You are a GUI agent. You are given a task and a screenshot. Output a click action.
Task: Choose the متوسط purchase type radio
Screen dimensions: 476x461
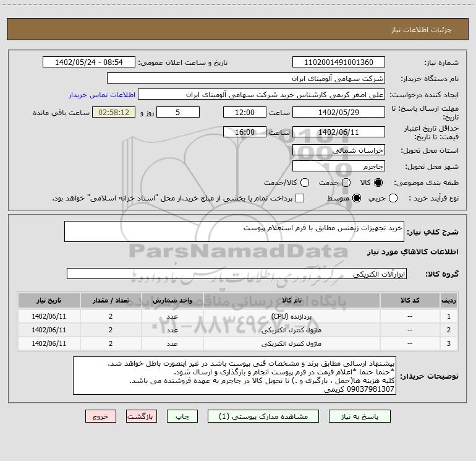(357, 198)
